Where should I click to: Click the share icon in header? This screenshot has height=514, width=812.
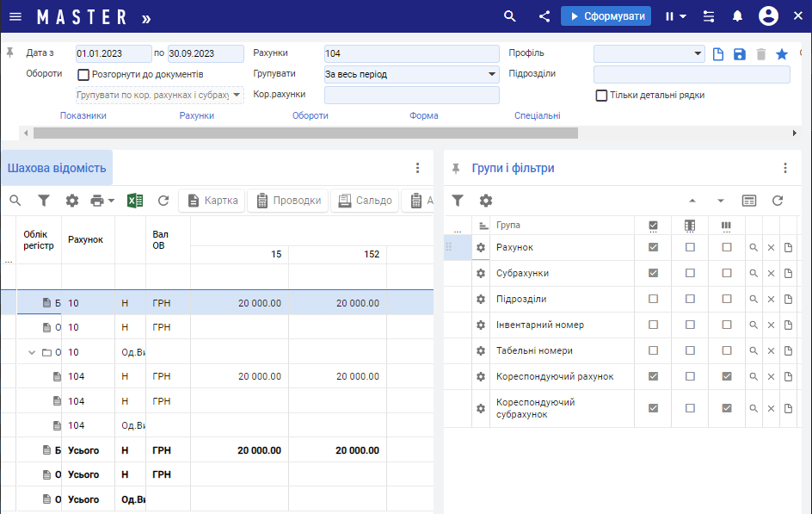click(x=544, y=16)
